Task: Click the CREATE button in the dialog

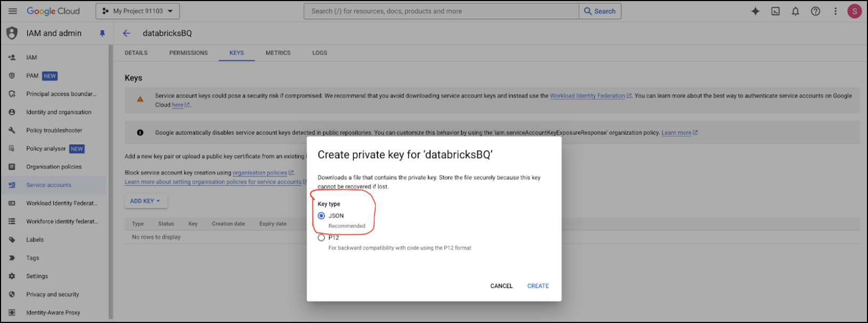Action: tap(537, 286)
